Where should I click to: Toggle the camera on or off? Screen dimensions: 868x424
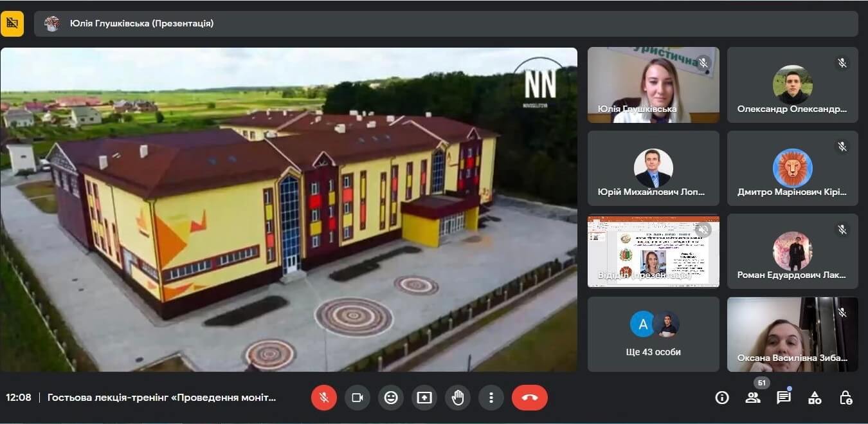[357, 398]
